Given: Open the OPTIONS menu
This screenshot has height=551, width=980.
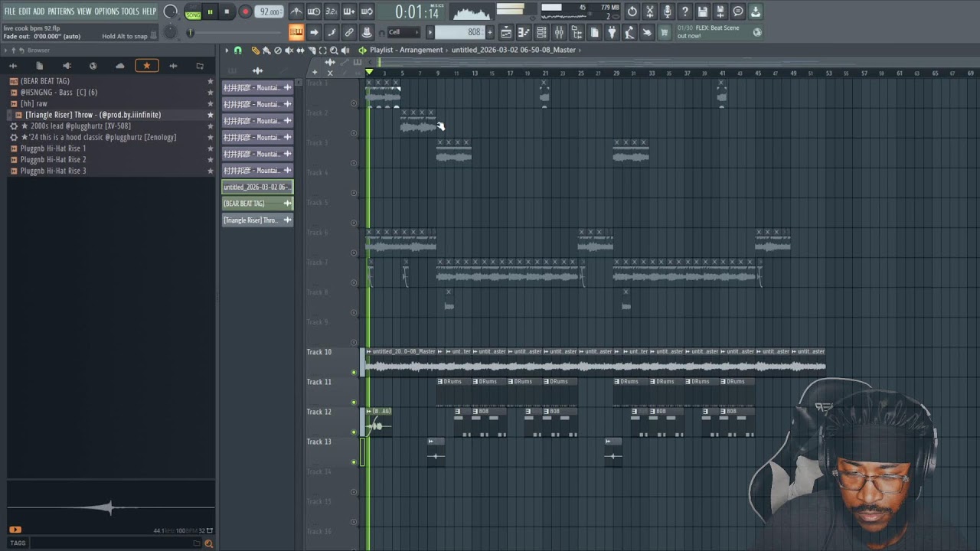Looking at the screenshot, I should 107,11.
